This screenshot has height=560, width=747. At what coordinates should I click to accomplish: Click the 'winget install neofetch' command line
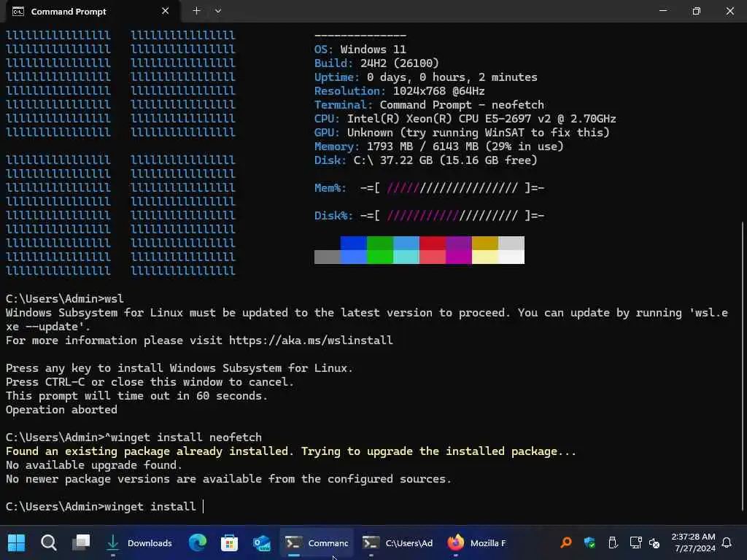pos(134,437)
